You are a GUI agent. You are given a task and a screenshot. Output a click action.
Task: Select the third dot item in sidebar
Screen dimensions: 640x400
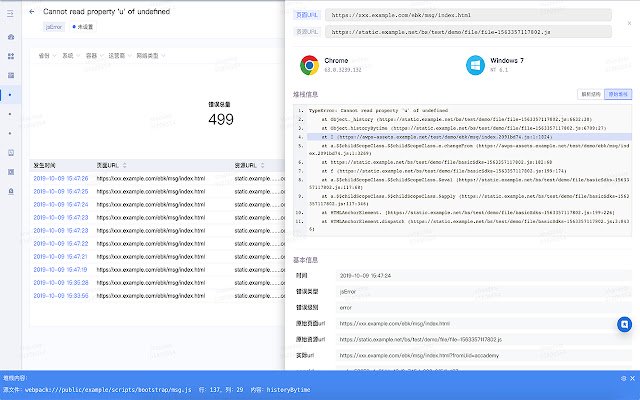pyautogui.click(x=10, y=133)
